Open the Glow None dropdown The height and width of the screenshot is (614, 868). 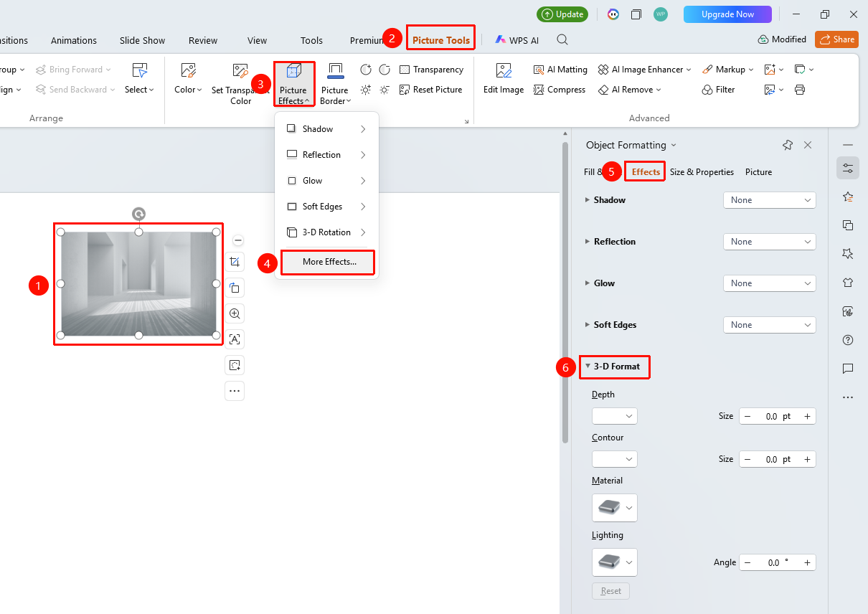coord(770,283)
